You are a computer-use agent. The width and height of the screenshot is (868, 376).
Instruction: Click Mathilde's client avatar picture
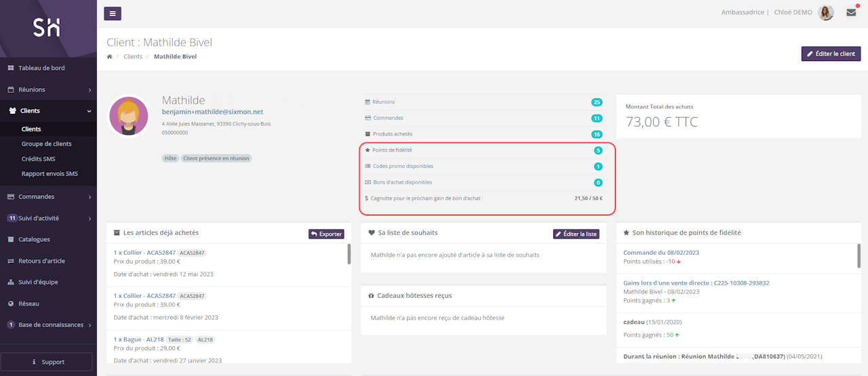coord(129,116)
